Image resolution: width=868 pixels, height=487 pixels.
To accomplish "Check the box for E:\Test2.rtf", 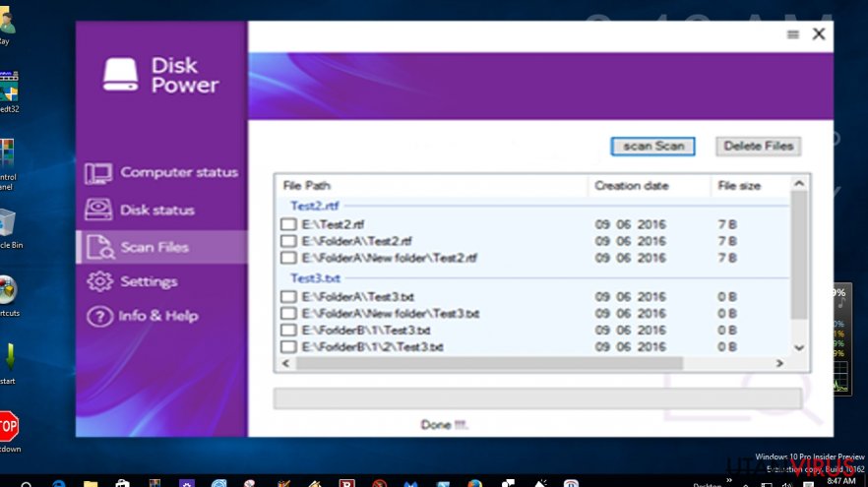I will 288,224.
